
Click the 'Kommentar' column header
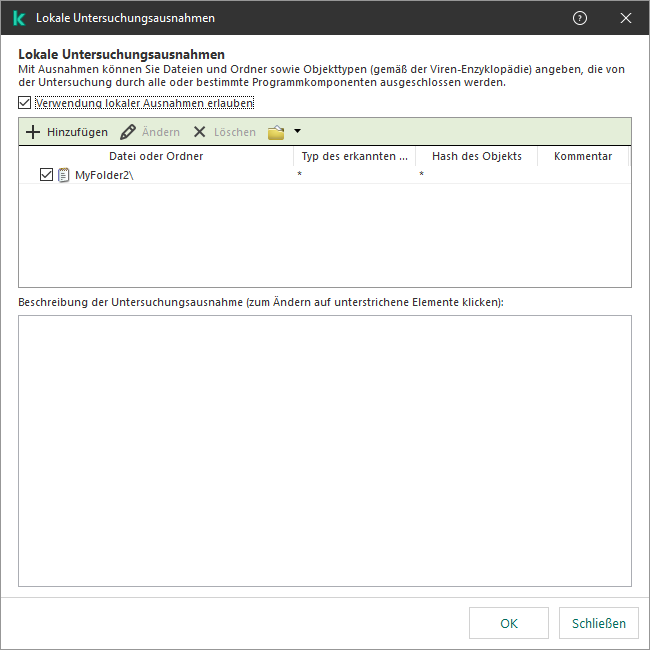(x=582, y=156)
